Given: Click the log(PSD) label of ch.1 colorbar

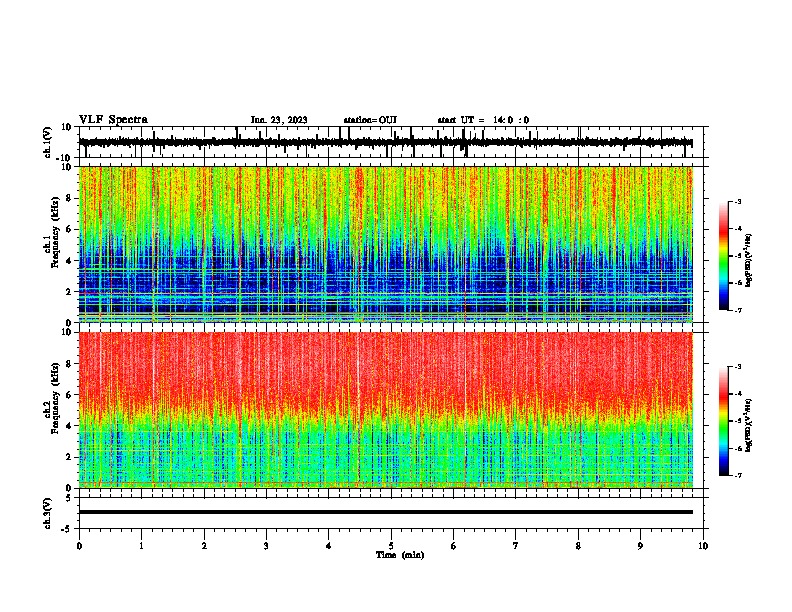Looking at the screenshot, I should [749, 260].
